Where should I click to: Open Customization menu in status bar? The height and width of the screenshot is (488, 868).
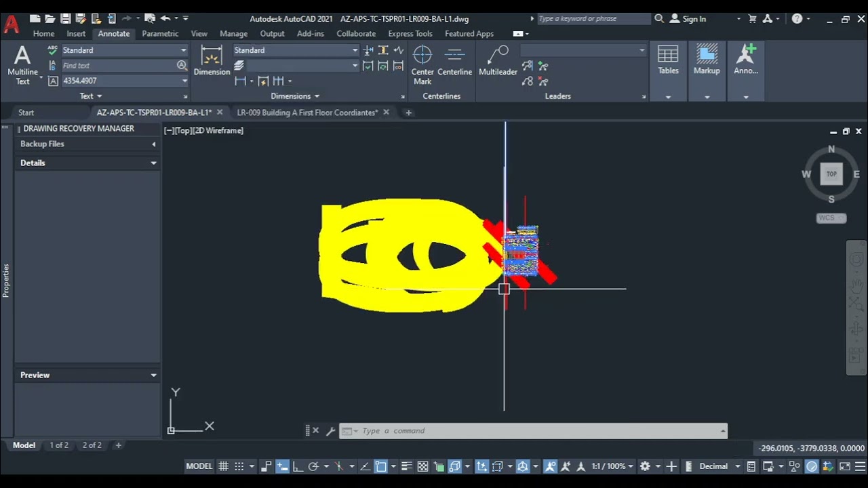click(859, 466)
